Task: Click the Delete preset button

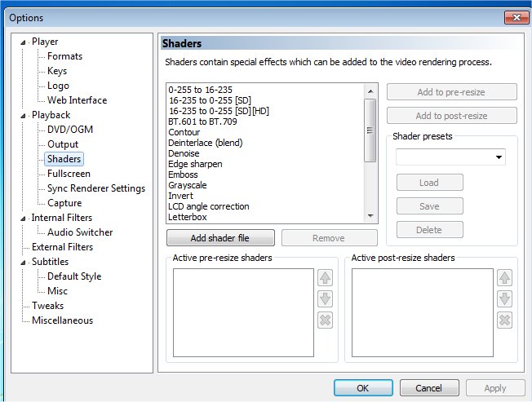Action: [x=429, y=230]
